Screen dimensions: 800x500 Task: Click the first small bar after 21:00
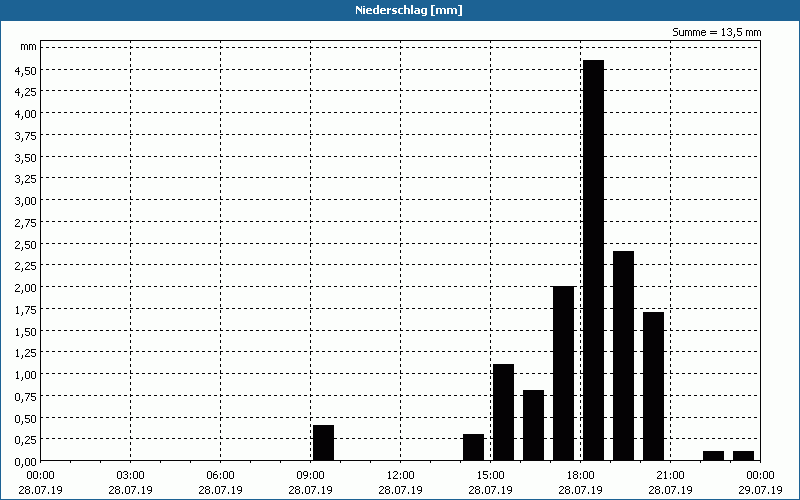click(713, 456)
